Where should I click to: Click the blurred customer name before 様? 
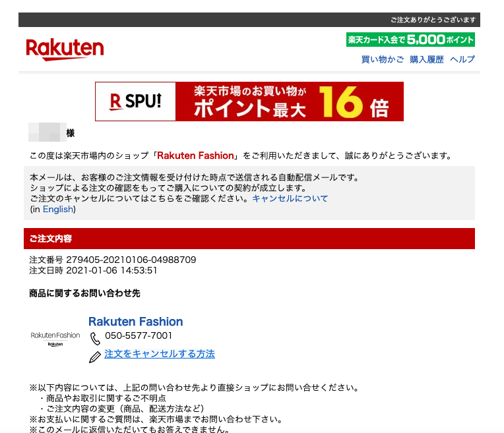point(47,132)
